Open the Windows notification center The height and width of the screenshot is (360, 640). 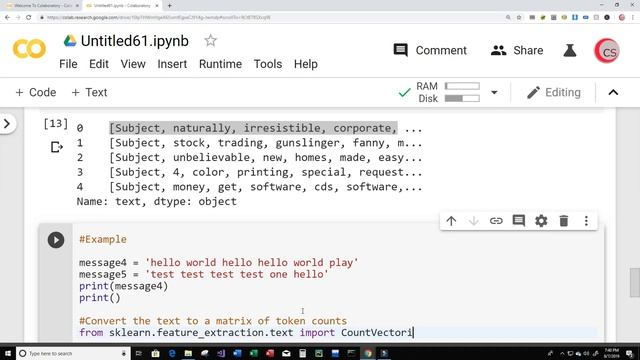(630, 353)
